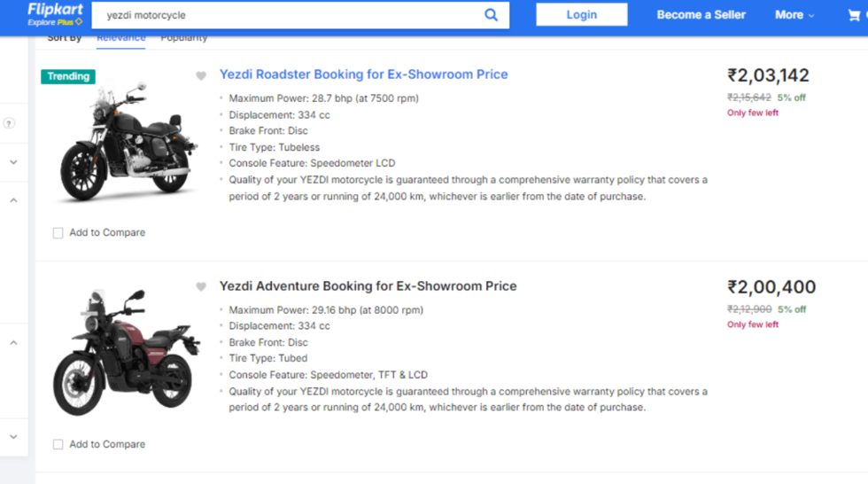
Task: Open Yezdi Roadster Booking product link
Action: 363,74
